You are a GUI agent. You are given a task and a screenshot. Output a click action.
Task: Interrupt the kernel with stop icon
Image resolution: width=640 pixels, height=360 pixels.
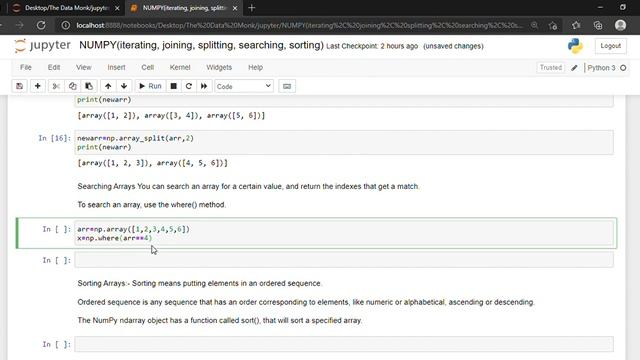point(173,86)
